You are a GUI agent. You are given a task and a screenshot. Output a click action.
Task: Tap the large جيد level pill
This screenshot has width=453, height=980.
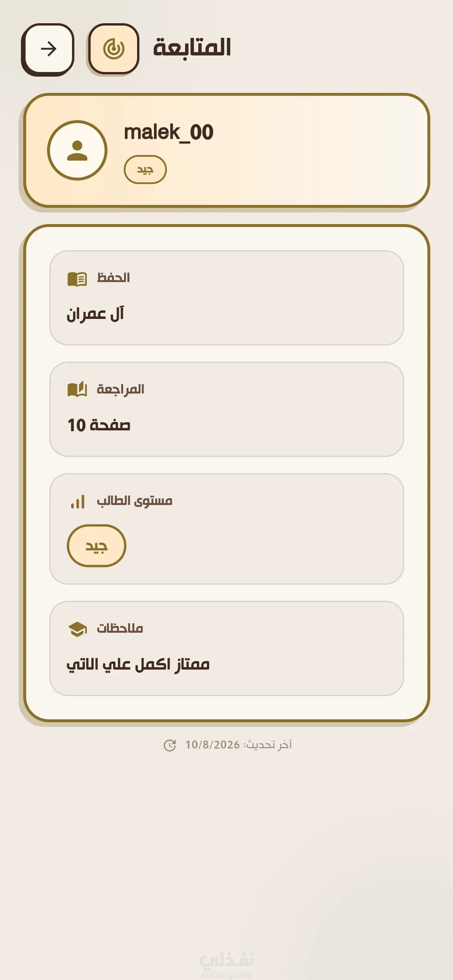[96, 546]
